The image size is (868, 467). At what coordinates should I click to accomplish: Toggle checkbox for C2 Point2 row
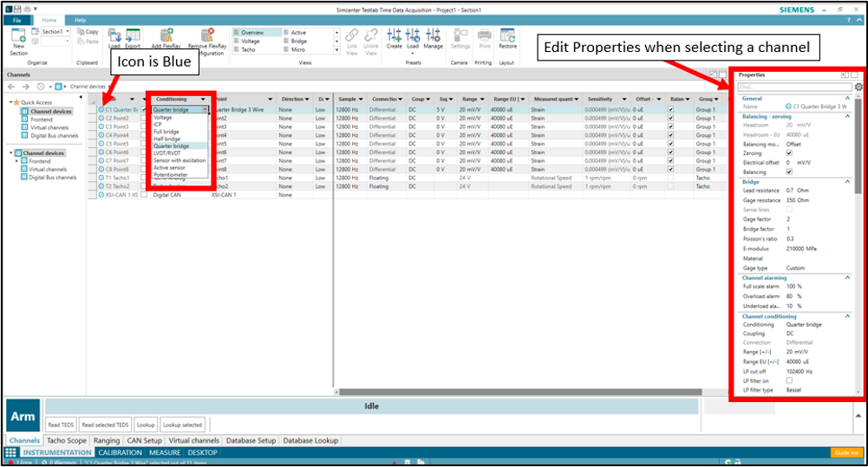144,118
